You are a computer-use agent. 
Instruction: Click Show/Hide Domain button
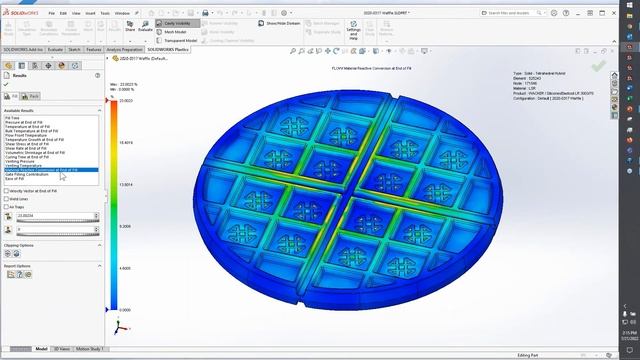coord(280,23)
